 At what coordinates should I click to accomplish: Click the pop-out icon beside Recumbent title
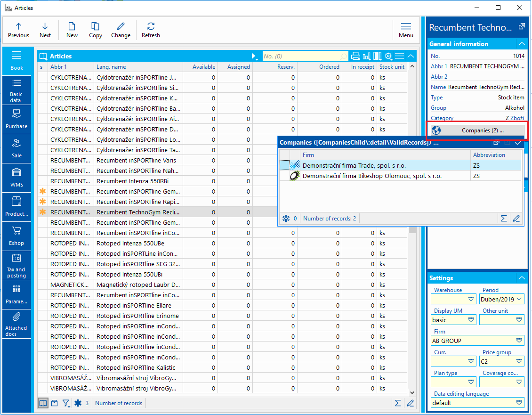pyautogui.click(x=521, y=27)
